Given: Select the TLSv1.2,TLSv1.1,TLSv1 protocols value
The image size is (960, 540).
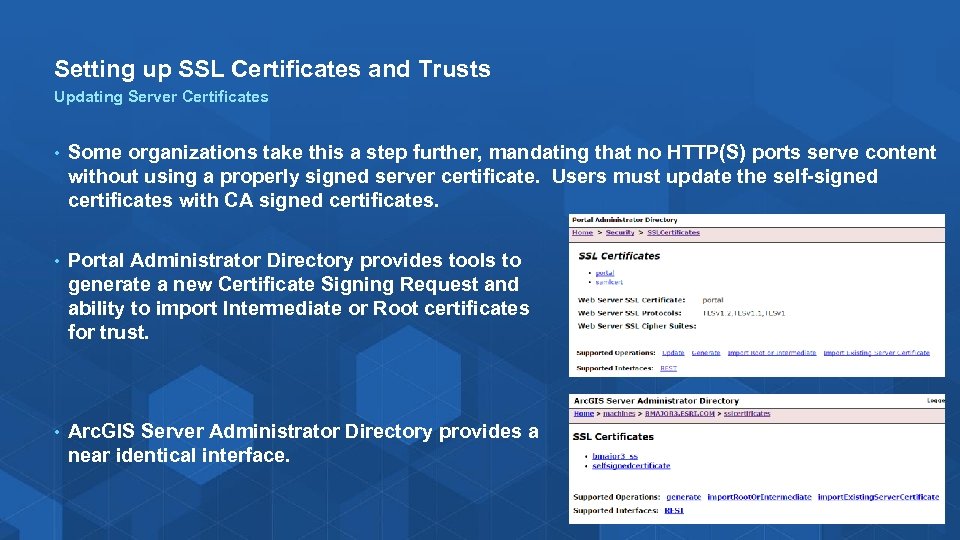Looking at the screenshot, I should 743,313.
